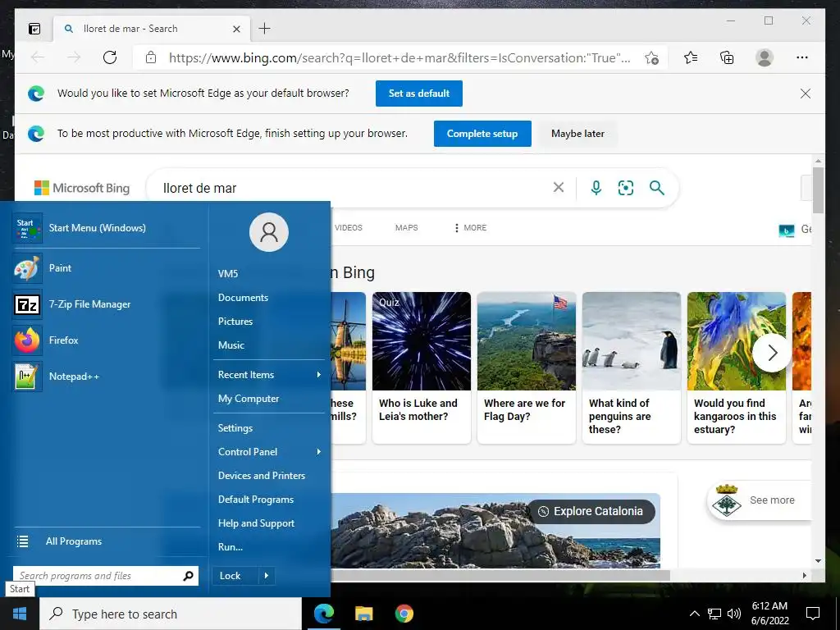Viewport: 840px width, 630px height.
Task: Show hidden tray icons chevron
Action: [x=694, y=614]
